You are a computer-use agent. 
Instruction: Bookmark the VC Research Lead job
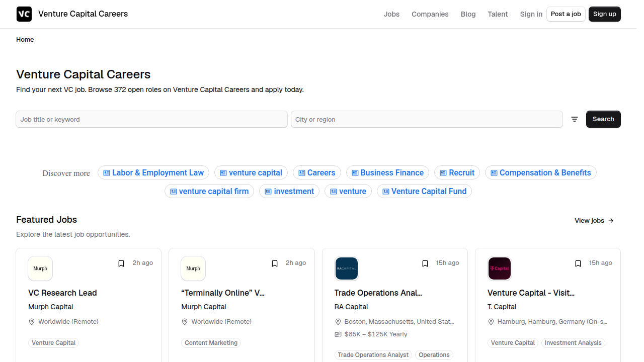121,263
